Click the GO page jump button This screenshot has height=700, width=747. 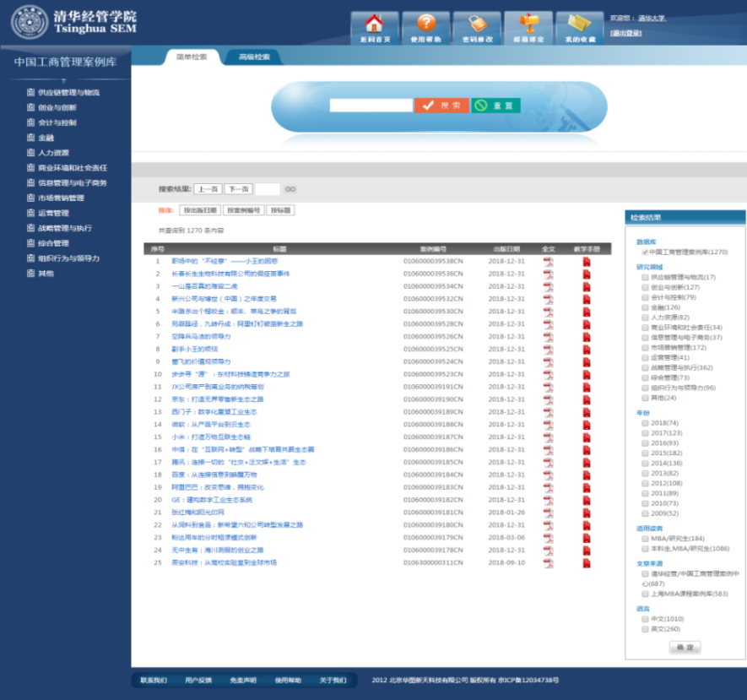click(x=290, y=189)
